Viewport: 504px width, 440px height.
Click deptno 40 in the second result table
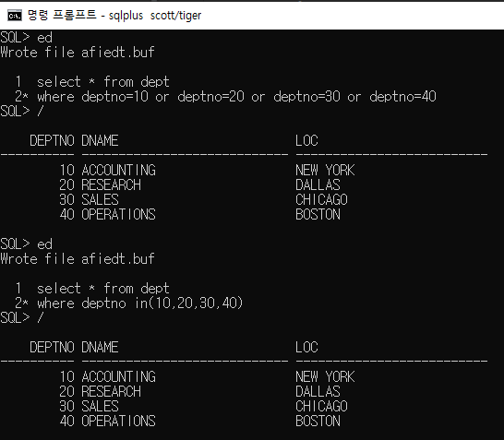67,421
